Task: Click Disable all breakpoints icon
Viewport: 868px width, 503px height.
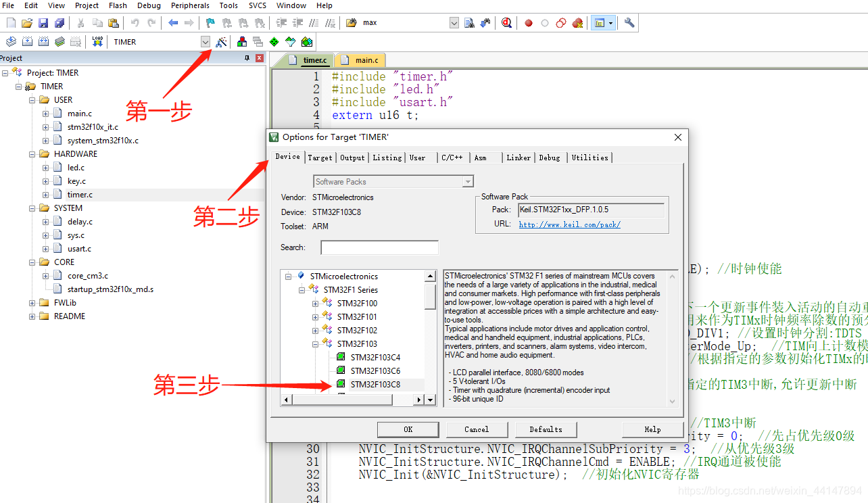Action: coord(561,23)
